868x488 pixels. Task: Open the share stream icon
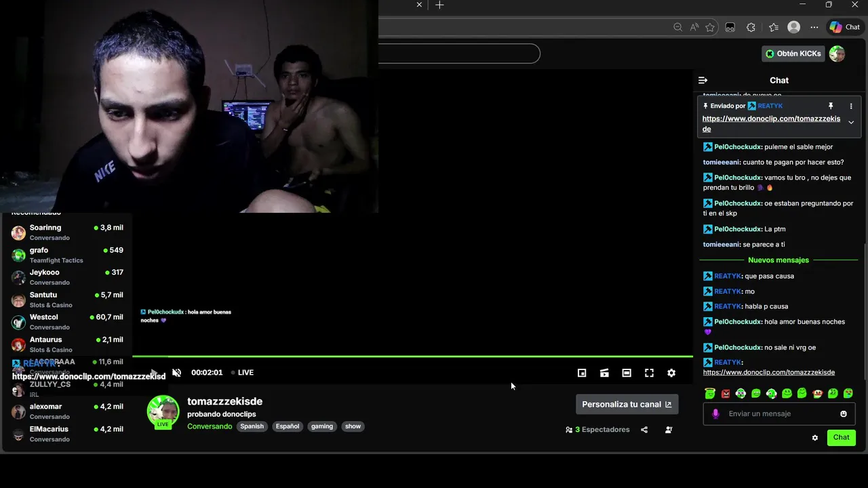click(x=644, y=430)
